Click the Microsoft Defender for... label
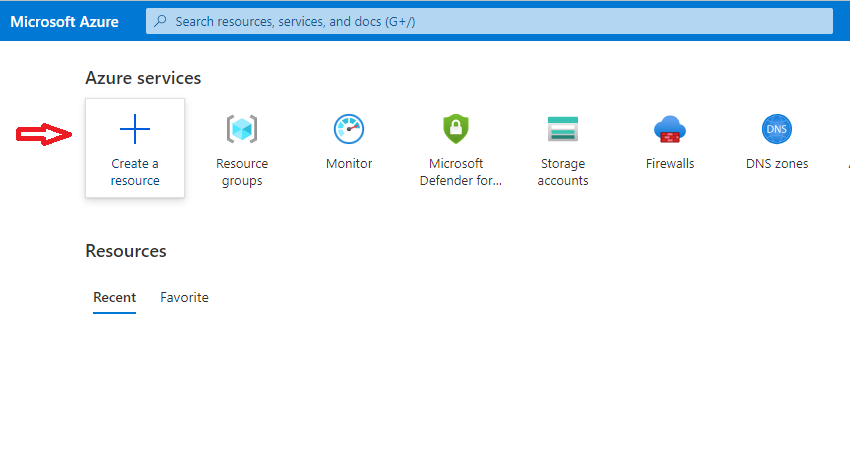The width and height of the screenshot is (850, 460). pyautogui.click(x=461, y=172)
